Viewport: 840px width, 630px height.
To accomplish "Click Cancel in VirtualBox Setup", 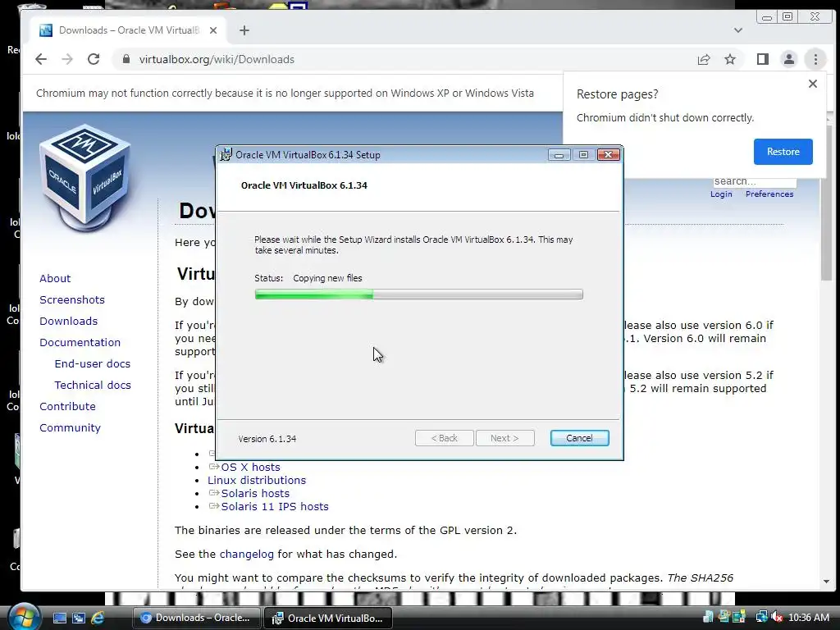I will click(x=579, y=438).
